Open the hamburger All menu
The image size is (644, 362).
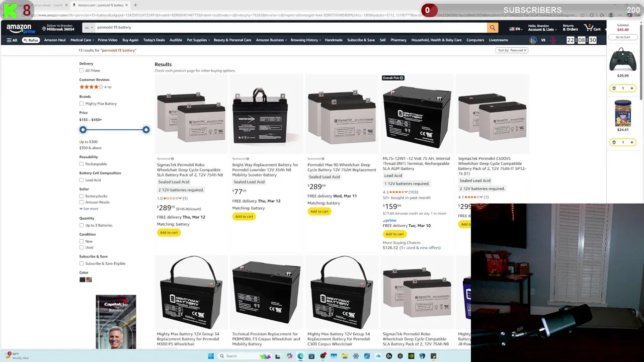point(12,40)
